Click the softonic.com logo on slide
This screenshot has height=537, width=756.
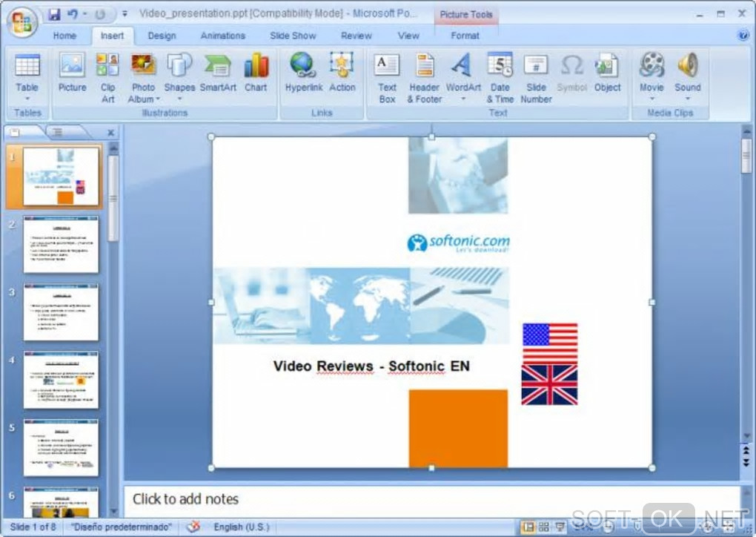pyautogui.click(x=458, y=243)
